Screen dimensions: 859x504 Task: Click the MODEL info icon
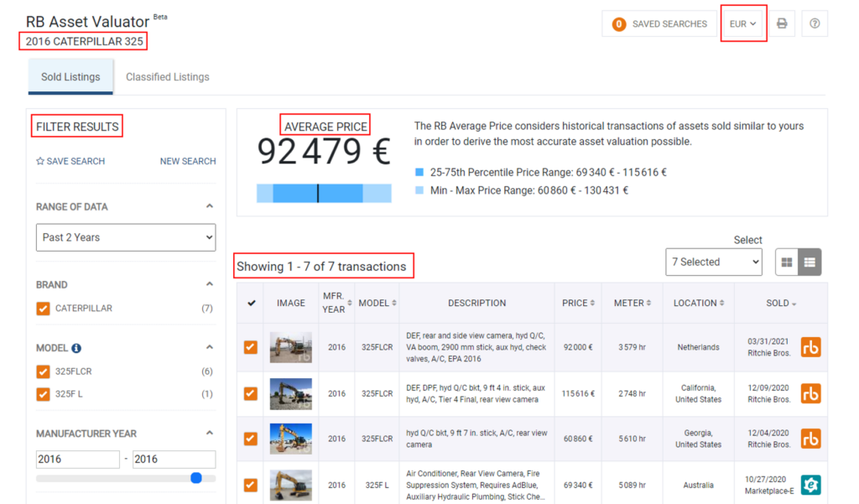(76, 348)
